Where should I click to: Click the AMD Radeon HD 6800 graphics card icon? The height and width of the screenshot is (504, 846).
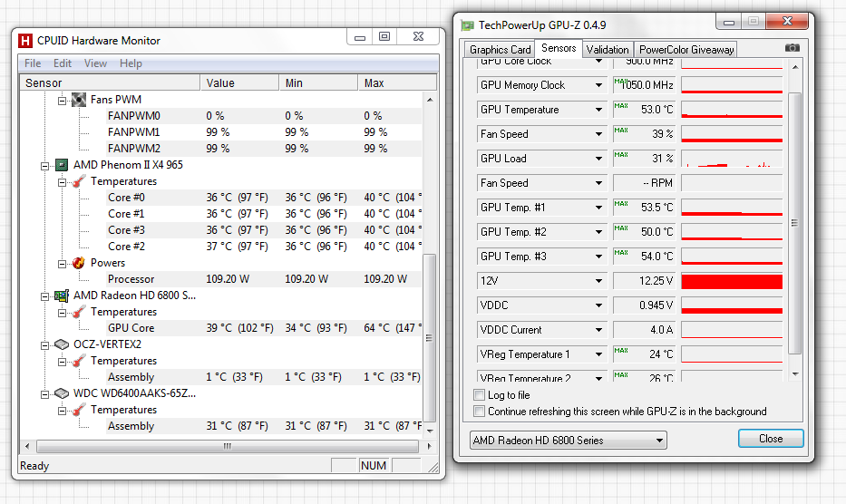click(x=62, y=296)
